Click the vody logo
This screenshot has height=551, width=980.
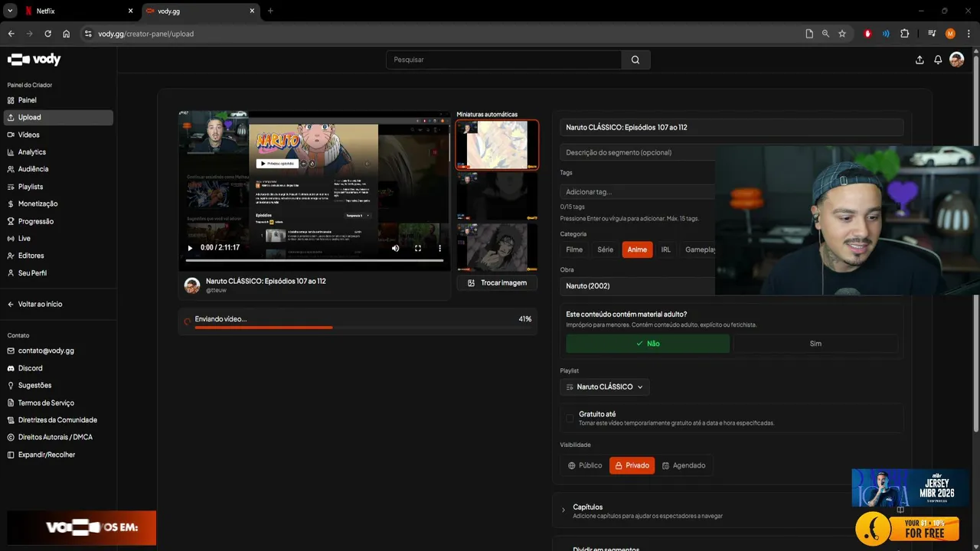(x=34, y=59)
